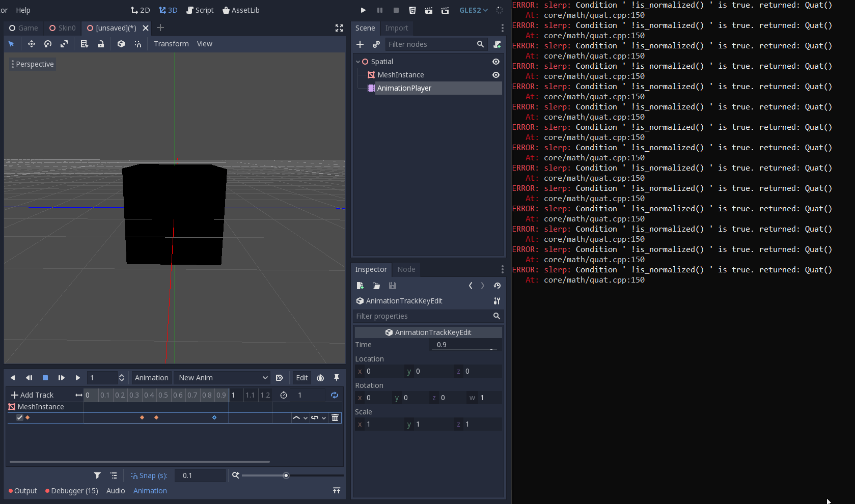Viewport: 855px width, 504px height.
Task: Click Add Track
Action: [x=33, y=395]
